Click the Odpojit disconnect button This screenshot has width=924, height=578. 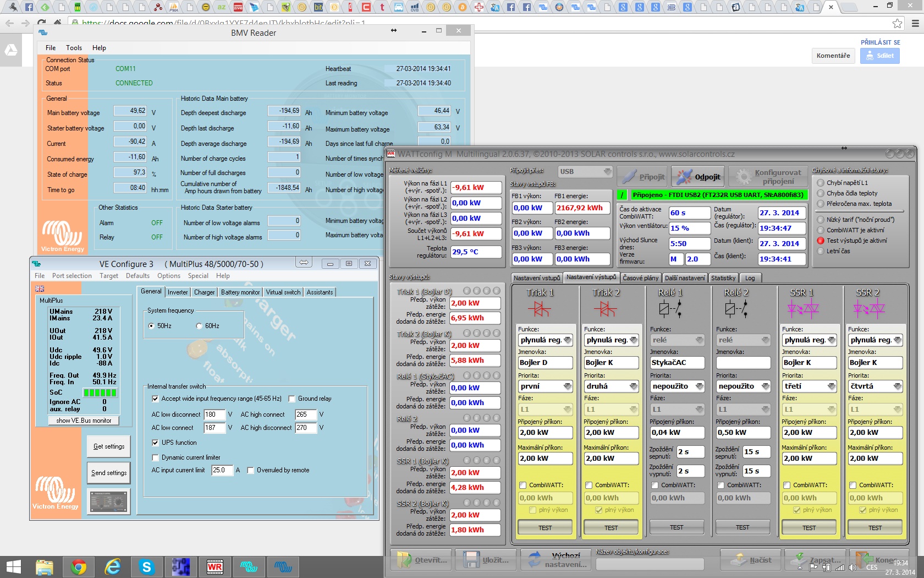698,177
